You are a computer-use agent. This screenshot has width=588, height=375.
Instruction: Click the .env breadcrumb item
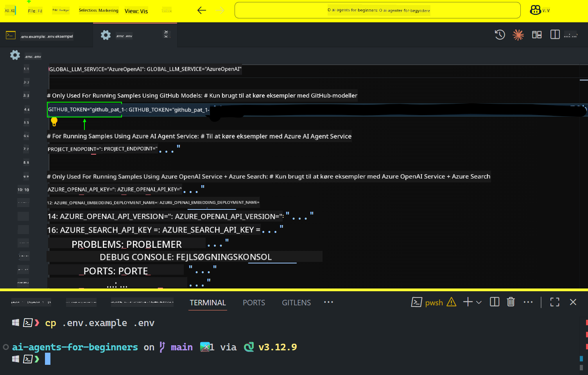pos(33,56)
